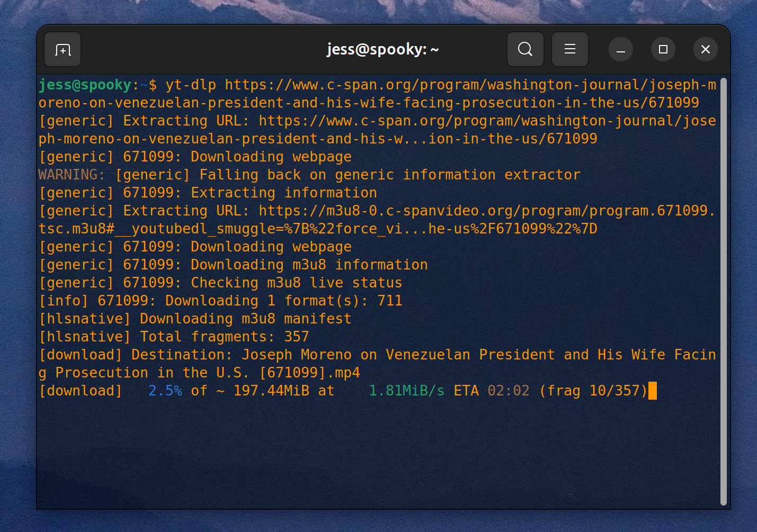Viewport: 757px width, 532px height.
Task: Open the hamburger main menu
Action: 570,50
